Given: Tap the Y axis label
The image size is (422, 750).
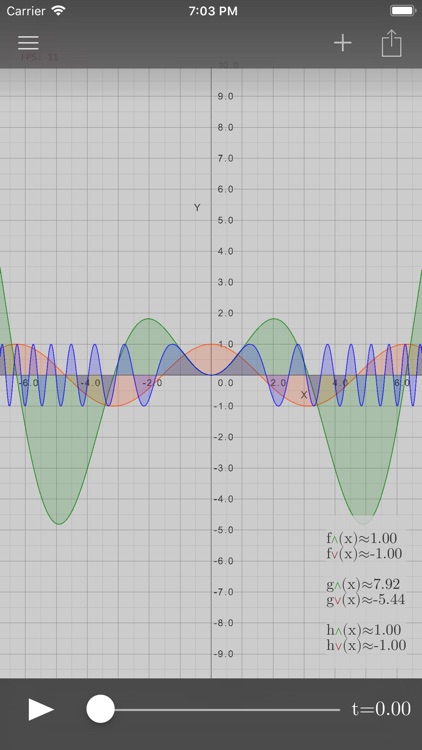Looking at the screenshot, I should 197,208.
